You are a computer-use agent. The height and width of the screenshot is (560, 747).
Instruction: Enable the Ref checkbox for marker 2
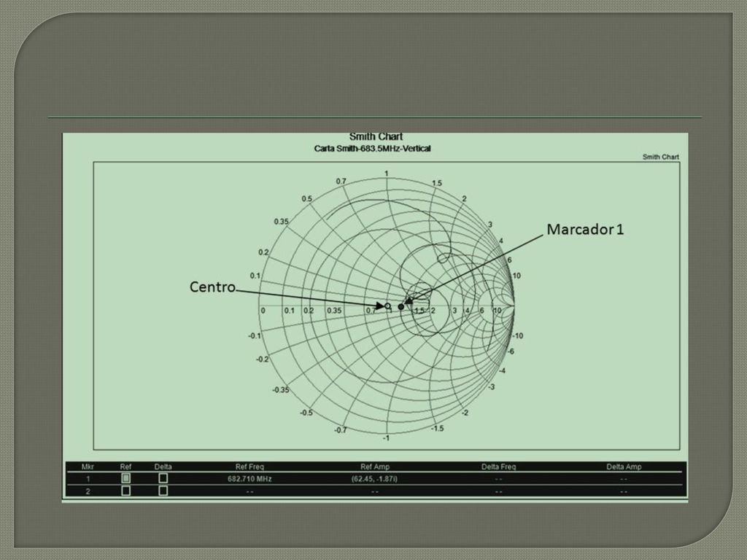[x=125, y=491]
